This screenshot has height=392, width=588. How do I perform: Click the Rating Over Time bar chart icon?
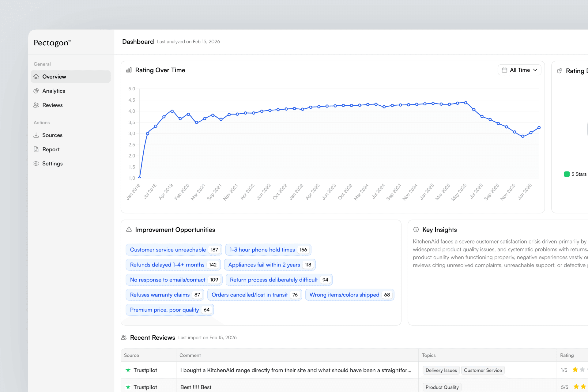click(129, 70)
